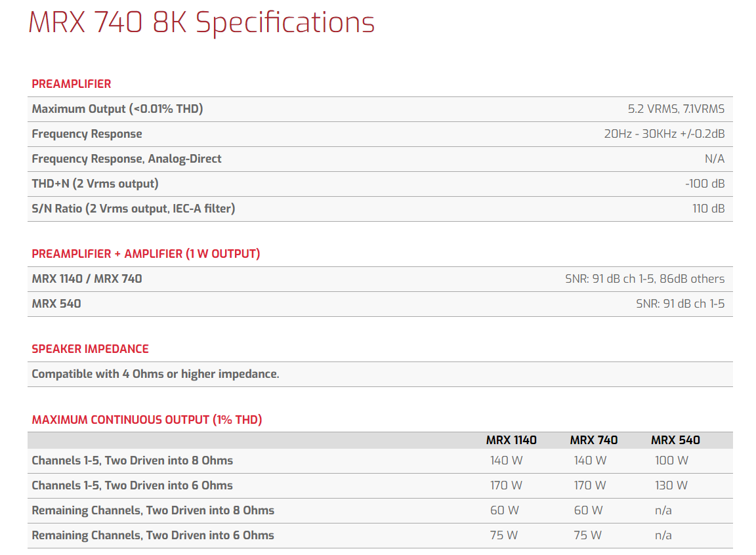Click the MRX 740 8K Specifications title
The image size is (756, 555).
point(201,23)
